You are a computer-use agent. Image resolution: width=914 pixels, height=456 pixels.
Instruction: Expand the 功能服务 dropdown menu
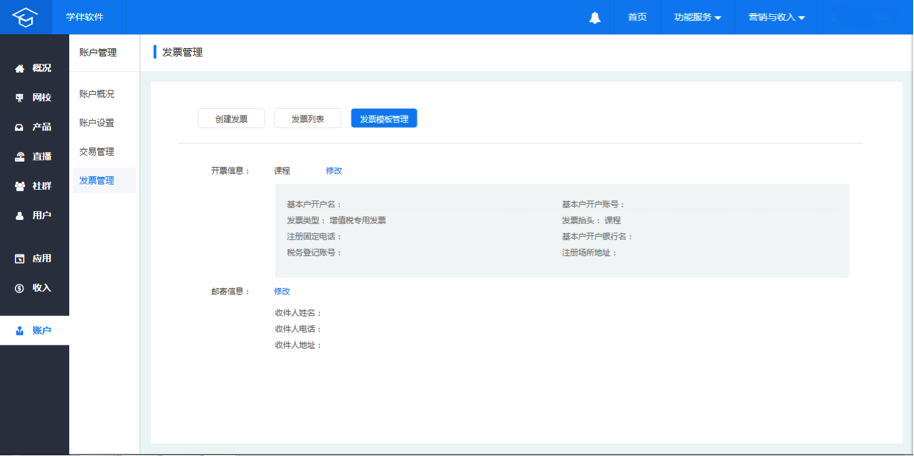697,17
